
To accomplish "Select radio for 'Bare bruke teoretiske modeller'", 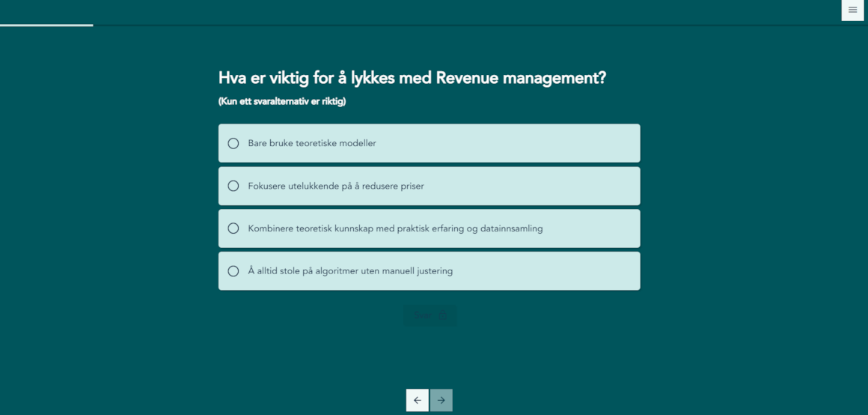I will point(233,143).
